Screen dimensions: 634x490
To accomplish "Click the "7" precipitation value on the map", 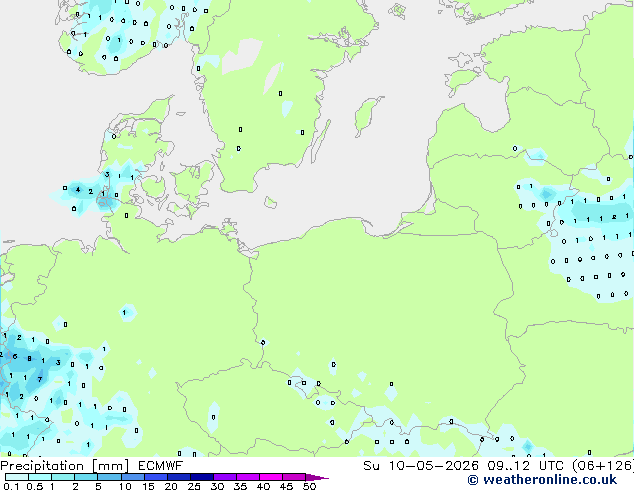I will point(40,379).
